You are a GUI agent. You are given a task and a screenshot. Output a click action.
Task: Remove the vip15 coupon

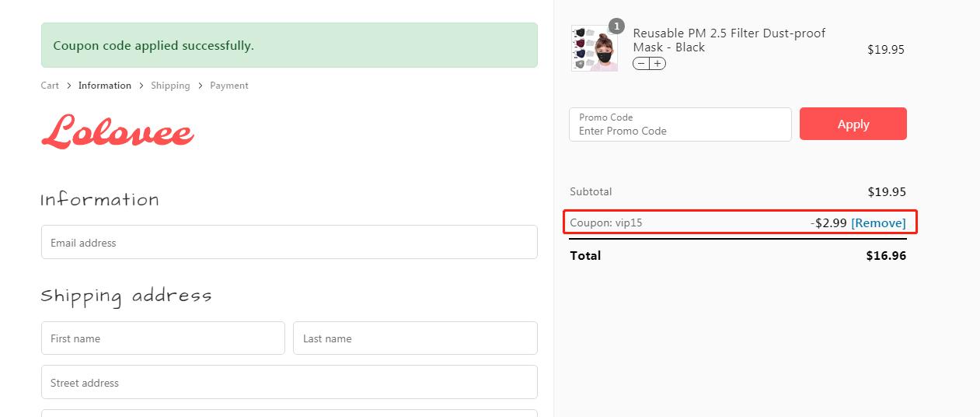(x=878, y=223)
